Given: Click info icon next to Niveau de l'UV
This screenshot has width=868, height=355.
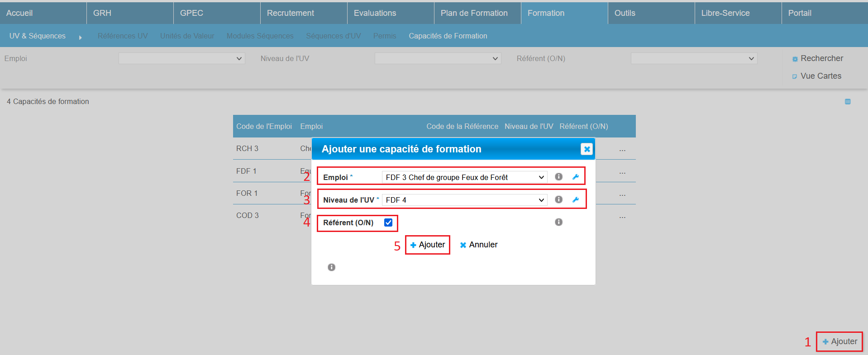Looking at the screenshot, I should tap(558, 199).
